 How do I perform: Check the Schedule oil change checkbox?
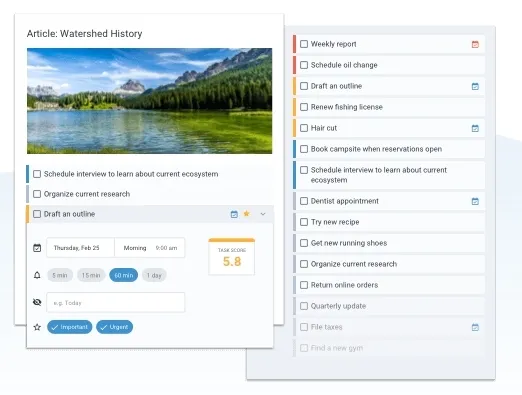[304, 65]
